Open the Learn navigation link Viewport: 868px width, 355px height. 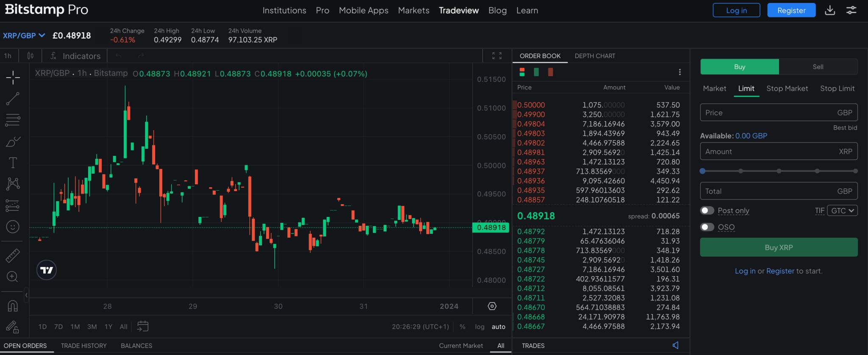pyautogui.click(x=527, y=11)
